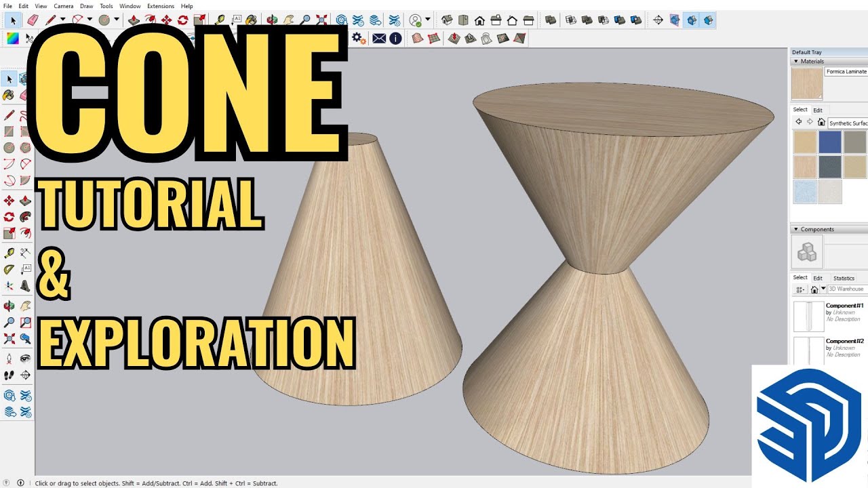Open the Draw menu
Viewport: 868px width, 488px height.
tap(86, 6)
